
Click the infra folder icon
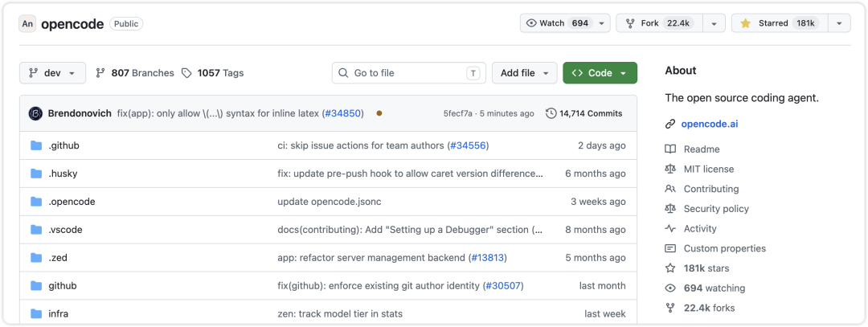tap(36, 313)
